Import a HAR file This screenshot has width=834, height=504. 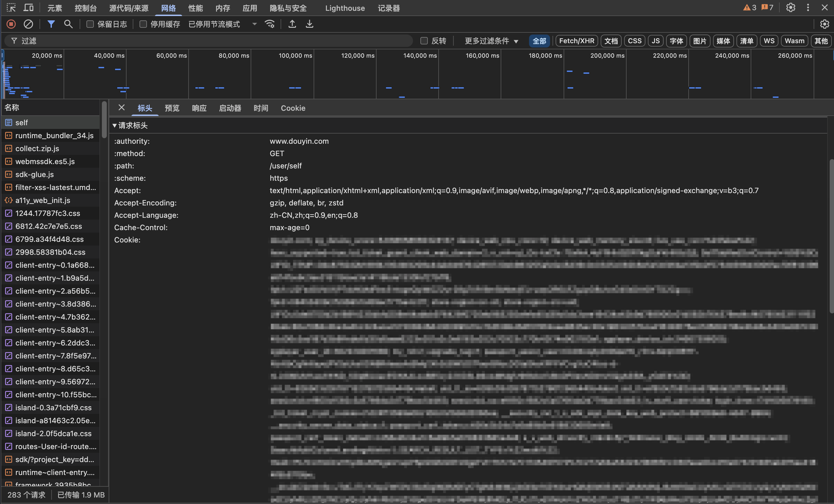pos(292,24)
